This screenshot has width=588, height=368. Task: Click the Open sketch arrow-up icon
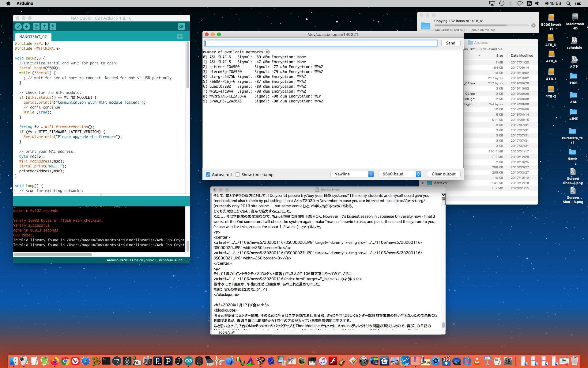coord(44,27)
